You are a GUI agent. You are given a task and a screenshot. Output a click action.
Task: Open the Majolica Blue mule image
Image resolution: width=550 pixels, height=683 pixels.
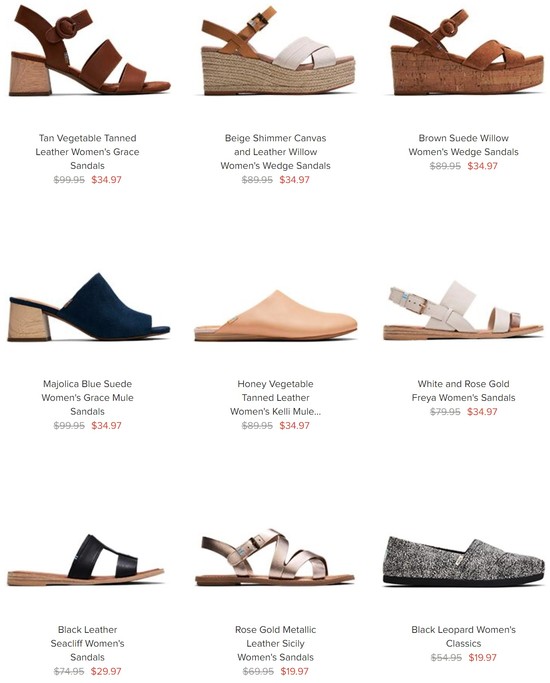[89, 307]
